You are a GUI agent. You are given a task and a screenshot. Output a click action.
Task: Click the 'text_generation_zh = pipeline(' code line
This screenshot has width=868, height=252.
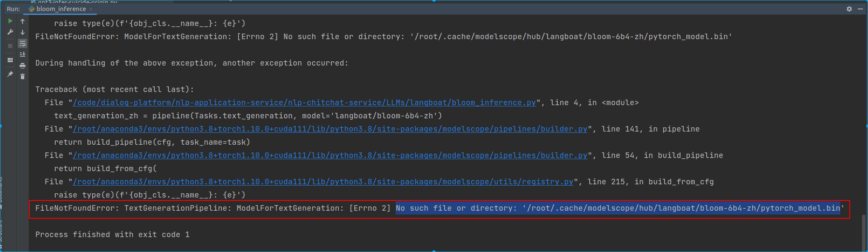(248, 116)
